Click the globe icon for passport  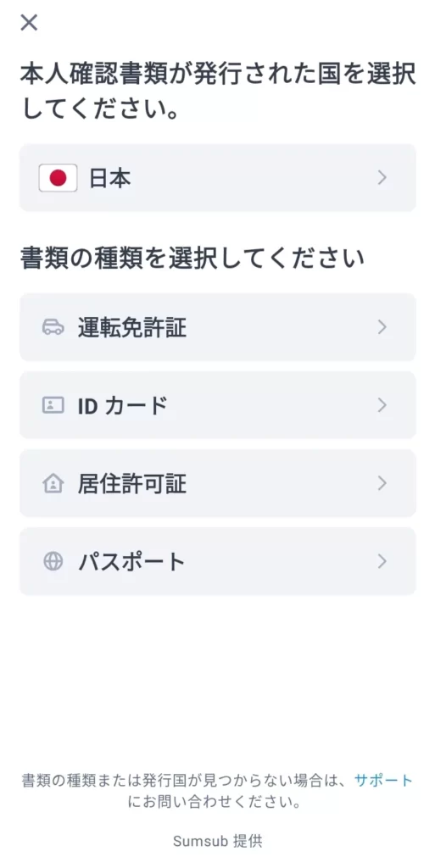53,561
